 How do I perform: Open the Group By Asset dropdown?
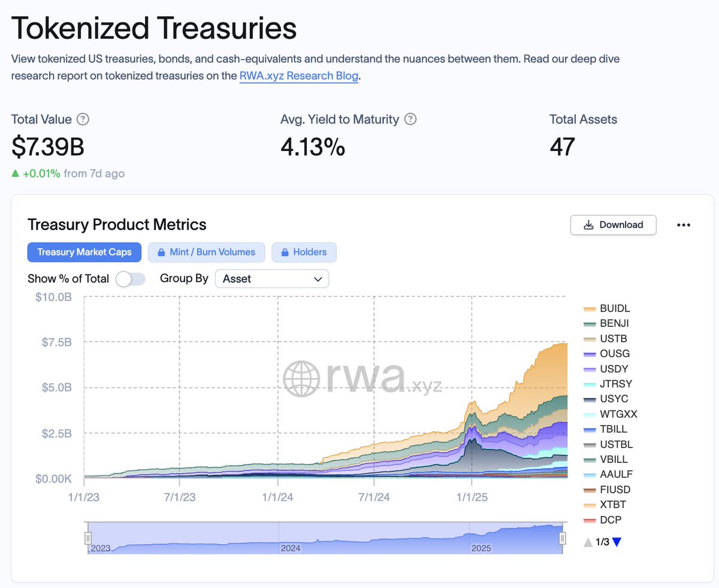pos(272,279)
